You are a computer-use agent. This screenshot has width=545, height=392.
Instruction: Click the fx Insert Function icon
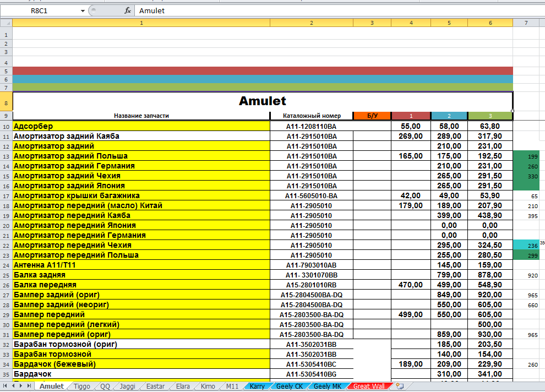click(128, 11)
